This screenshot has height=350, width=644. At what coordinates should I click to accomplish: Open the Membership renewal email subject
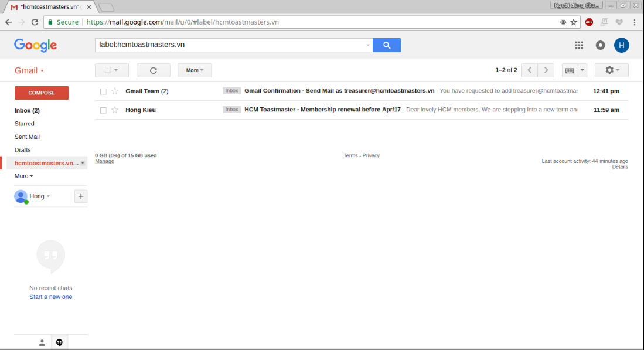(322, 110)
